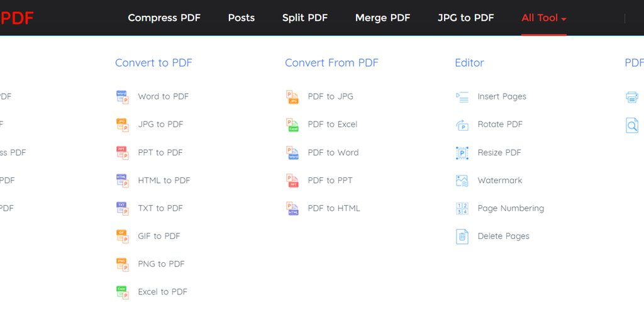Click the PDF to Excel icon

click(292, 125)
